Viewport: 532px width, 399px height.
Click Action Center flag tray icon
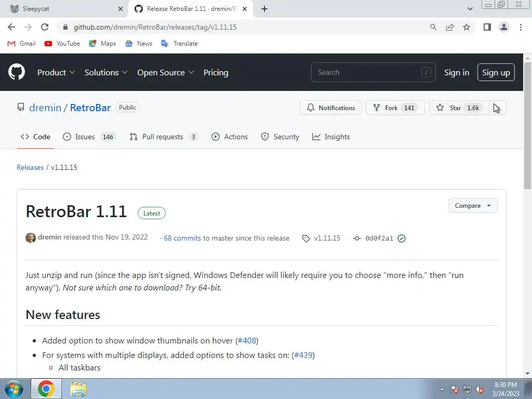click(455, 389)
